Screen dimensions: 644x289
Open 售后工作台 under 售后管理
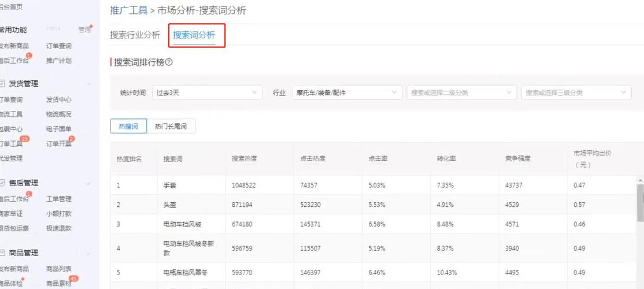14,199
